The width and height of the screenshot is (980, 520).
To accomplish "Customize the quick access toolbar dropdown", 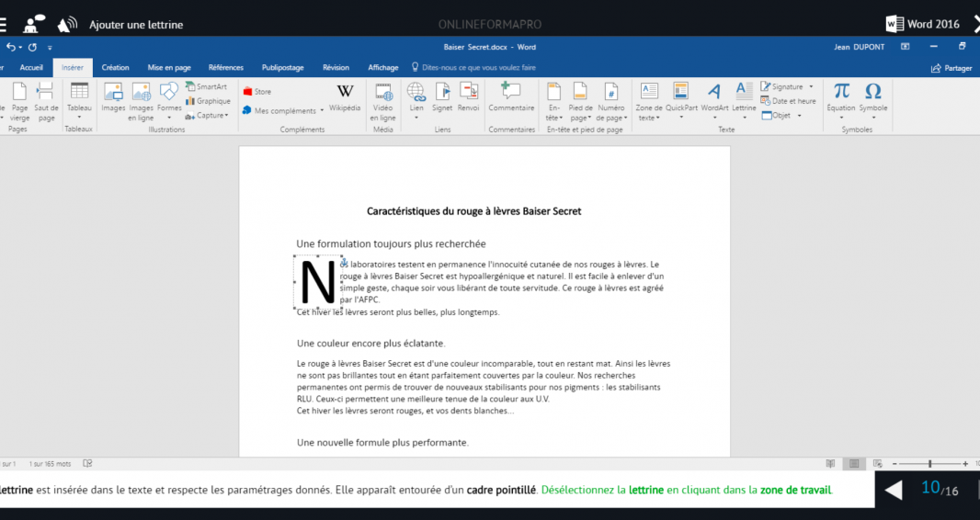I will pyautogui.click(x=50, y=48).
